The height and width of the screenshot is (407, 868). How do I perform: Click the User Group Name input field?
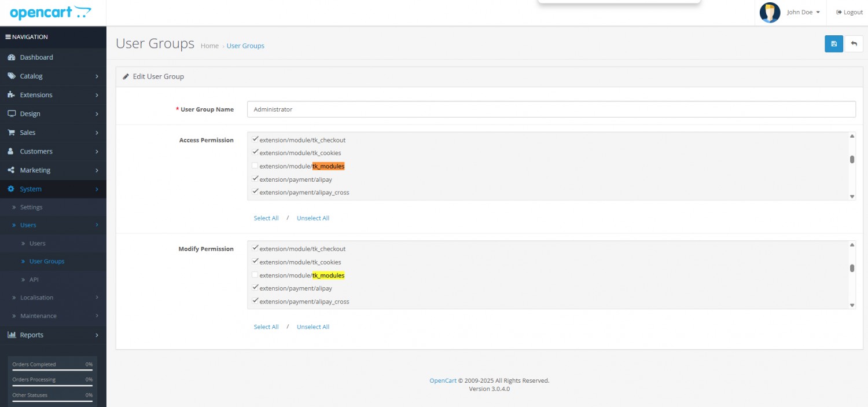[551, 109]
